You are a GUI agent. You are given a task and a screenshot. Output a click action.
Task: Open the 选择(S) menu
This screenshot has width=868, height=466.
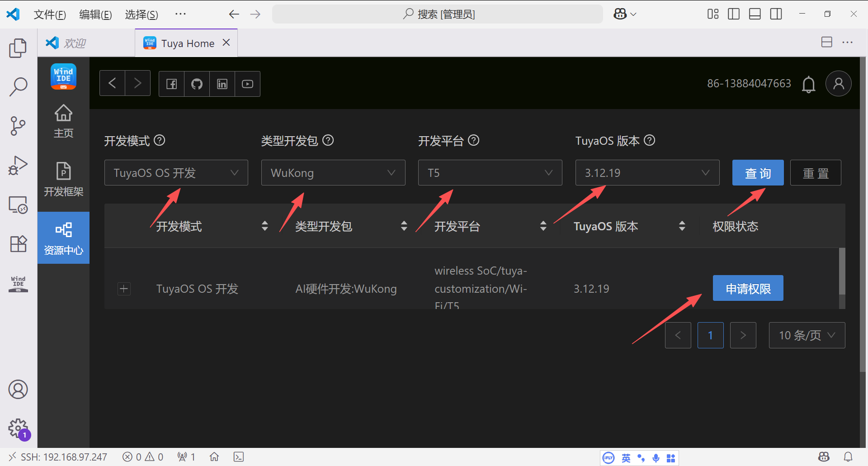(x=142, y=14)
